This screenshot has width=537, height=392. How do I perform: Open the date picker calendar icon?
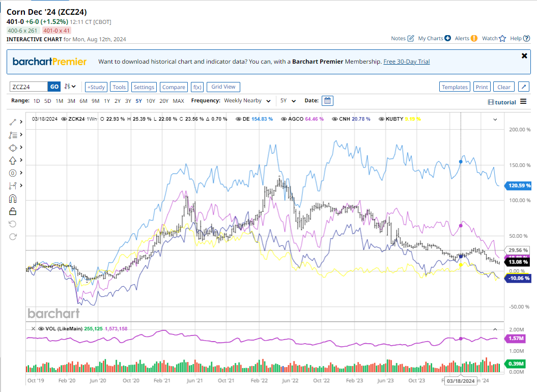tap(327, 101)
